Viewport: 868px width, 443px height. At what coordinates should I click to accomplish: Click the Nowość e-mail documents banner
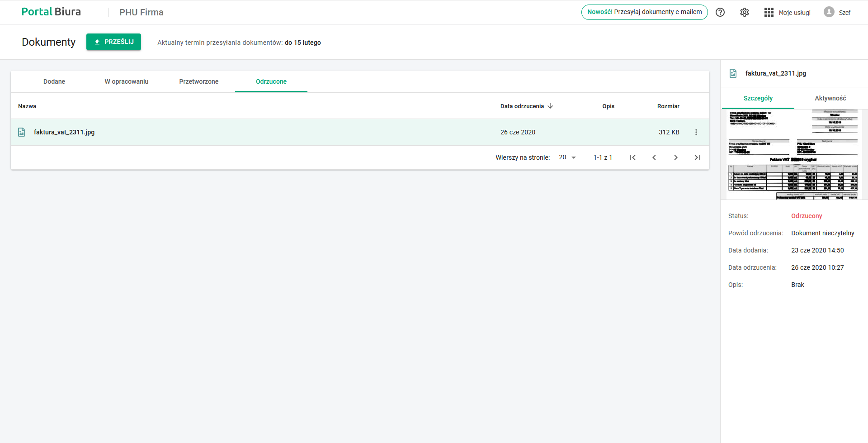tap(644, 12)
